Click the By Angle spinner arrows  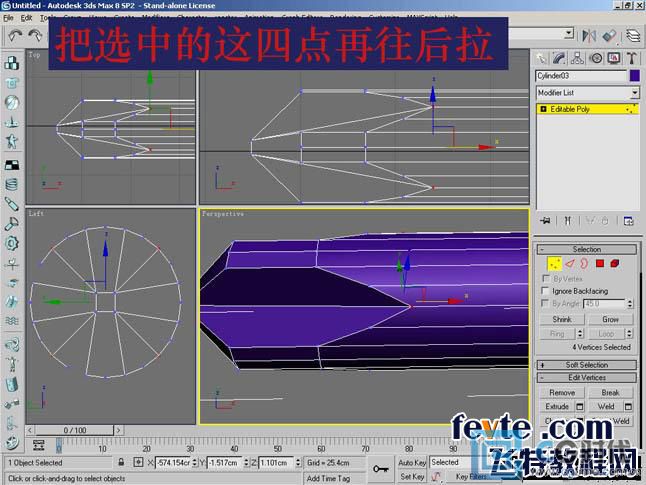(630, 304)
